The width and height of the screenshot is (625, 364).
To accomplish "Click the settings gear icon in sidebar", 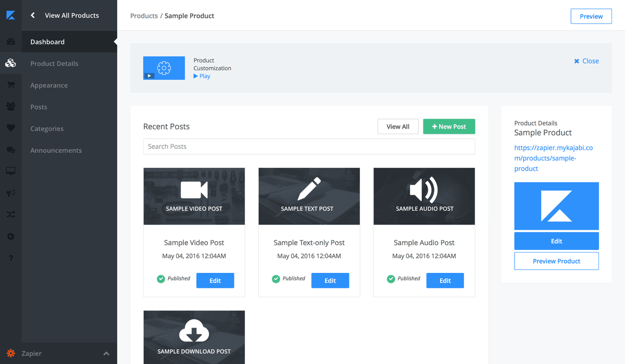I will point(10,236).
